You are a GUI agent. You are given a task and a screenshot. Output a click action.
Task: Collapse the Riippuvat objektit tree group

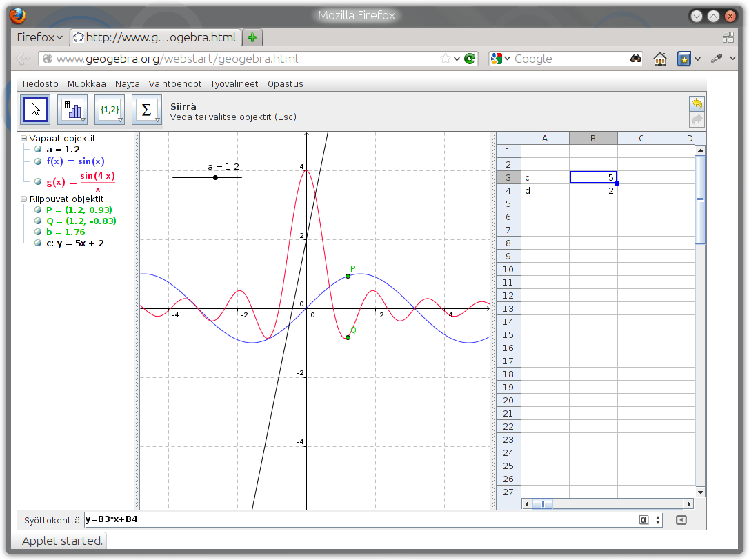coord(24,199)
